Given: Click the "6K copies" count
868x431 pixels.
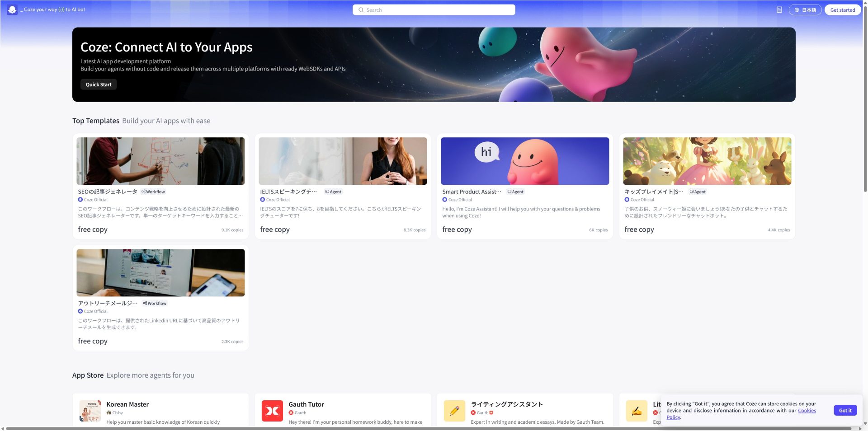Looking at the screenshot, I should point(599,230).
